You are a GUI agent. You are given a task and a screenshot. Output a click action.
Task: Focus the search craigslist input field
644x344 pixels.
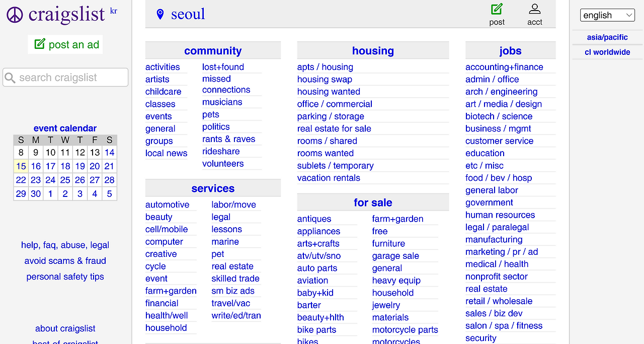point(65,78)
